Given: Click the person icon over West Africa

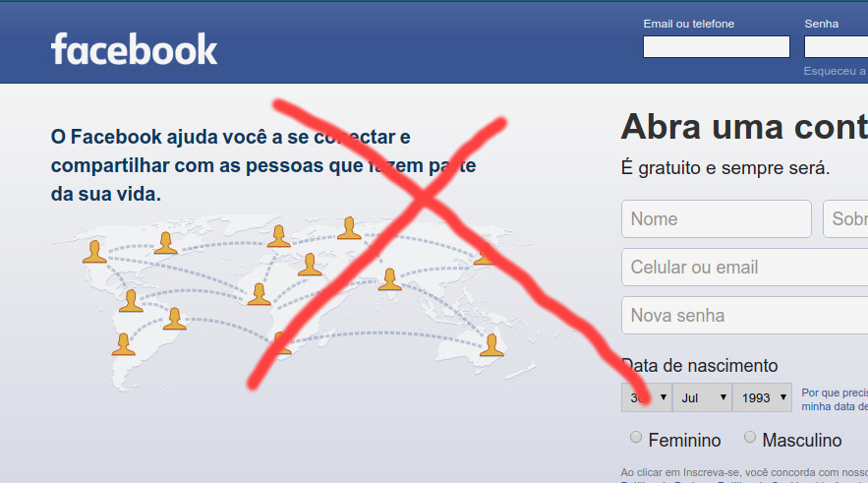Looking at the screenshot, I should coord(260,294).
